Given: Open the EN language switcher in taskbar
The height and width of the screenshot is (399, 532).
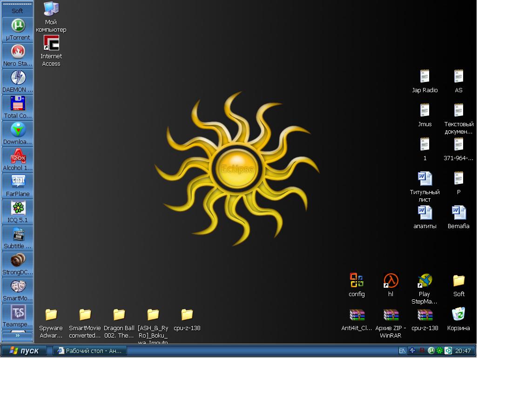Looking at the screenshot, I should (402, 351).
